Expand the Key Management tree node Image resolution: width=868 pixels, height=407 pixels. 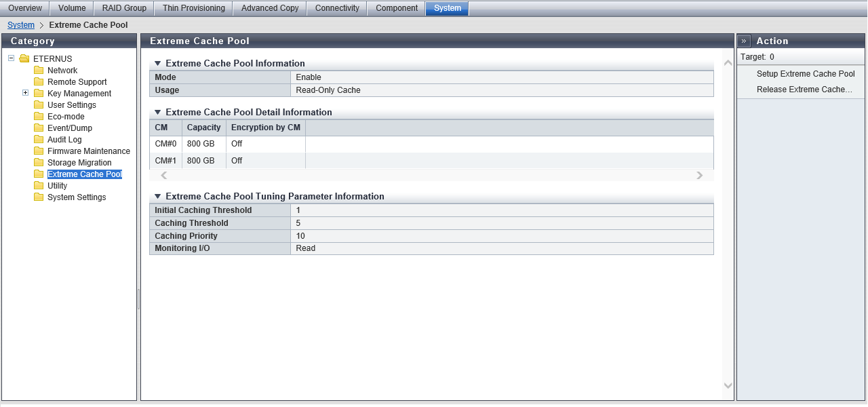[x=26, y=93]
